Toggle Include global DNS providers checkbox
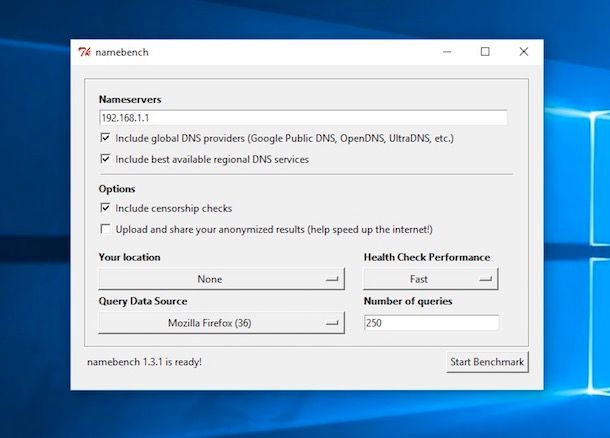The width and height of the screenshot is (610, 438). [105, 138]
